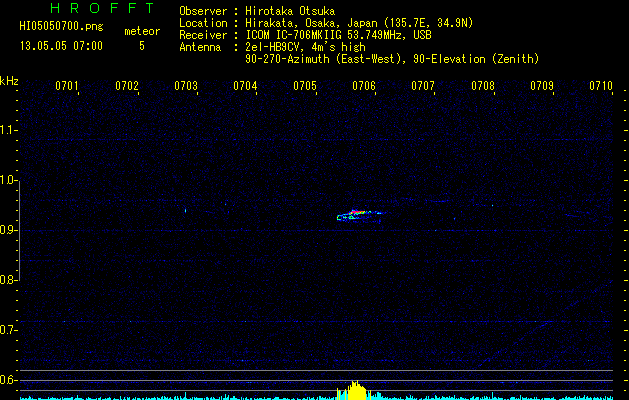Click the small echo dot near 0703
The height and width of the screenshot is (400, 629).
(x=185, y=210)
